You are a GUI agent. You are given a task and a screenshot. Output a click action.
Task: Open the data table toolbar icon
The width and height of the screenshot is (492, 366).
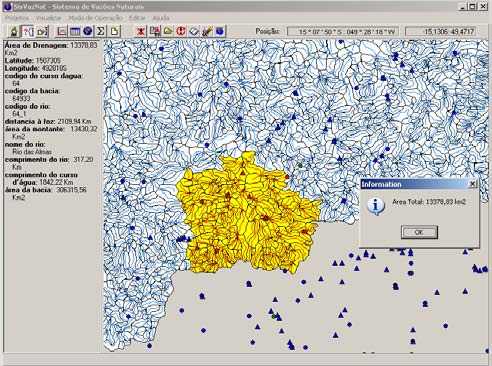[x=75, y=31]
